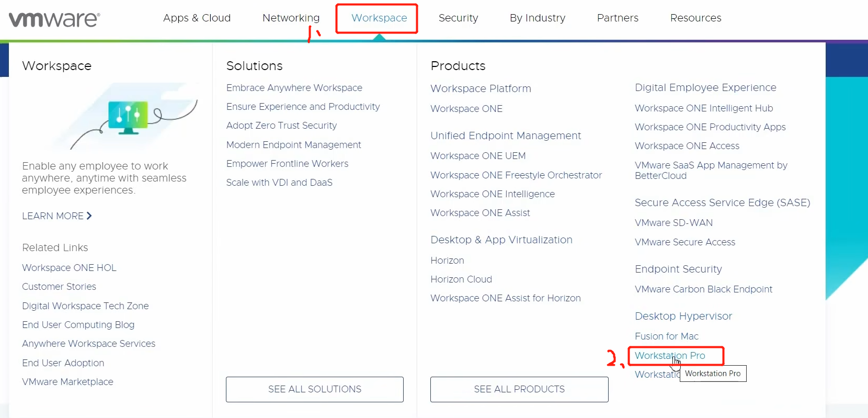Click SEE ALL PRODUCTS button
The image size is (868, 418).
519,389
